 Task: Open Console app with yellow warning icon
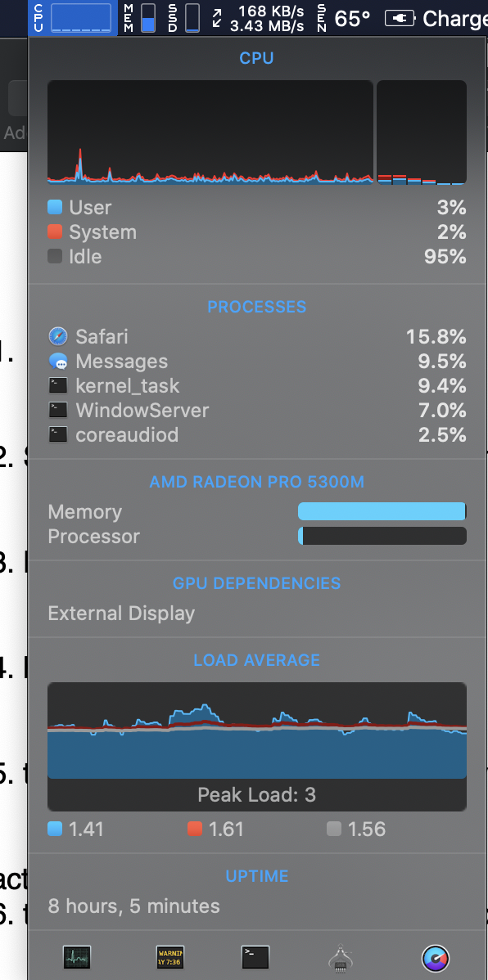169,957
